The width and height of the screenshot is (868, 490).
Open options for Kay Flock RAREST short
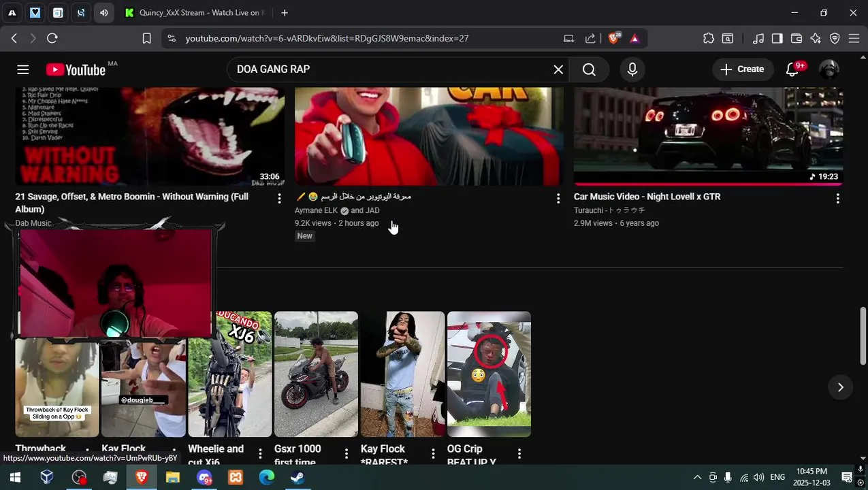[x=433, y=453]
